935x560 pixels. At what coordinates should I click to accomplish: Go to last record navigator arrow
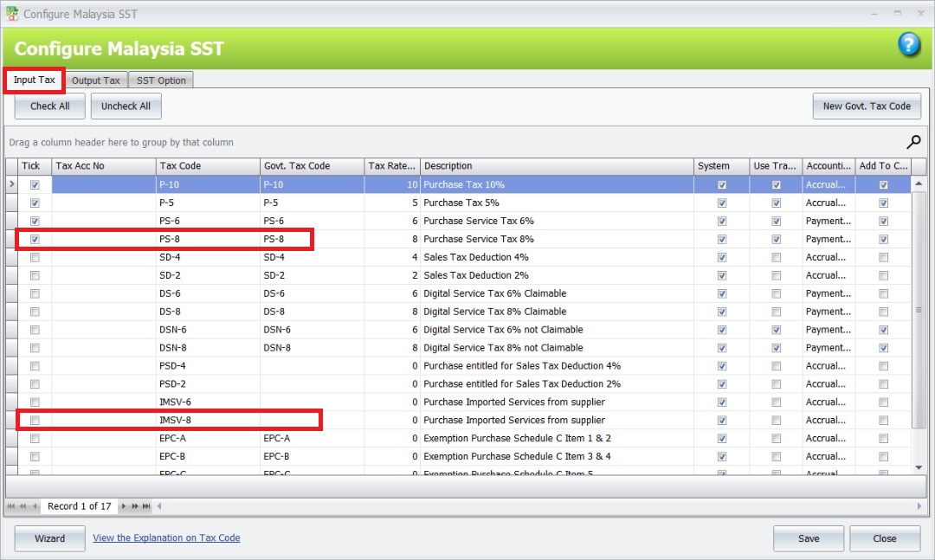147,506
